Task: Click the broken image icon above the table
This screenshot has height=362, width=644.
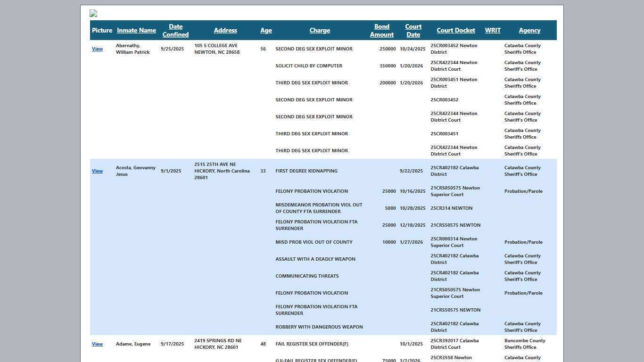Action: [x=93, y=14]
